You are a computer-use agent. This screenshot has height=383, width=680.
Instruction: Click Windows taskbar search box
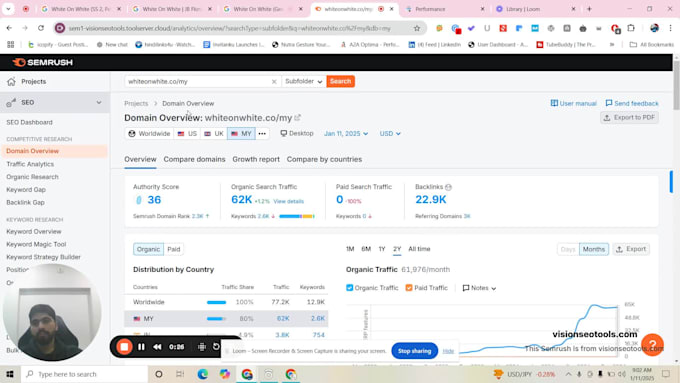(x=85, y=374)
